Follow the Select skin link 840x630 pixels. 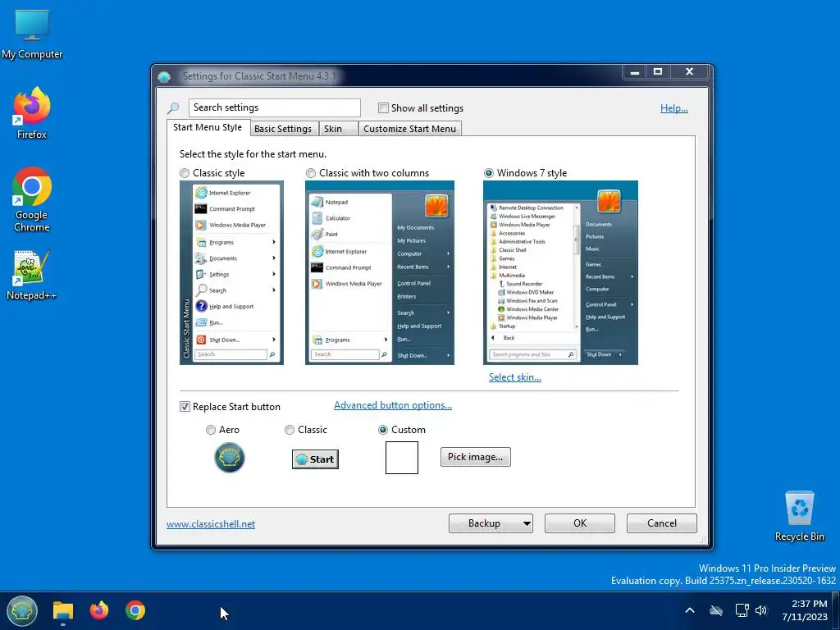515,377
